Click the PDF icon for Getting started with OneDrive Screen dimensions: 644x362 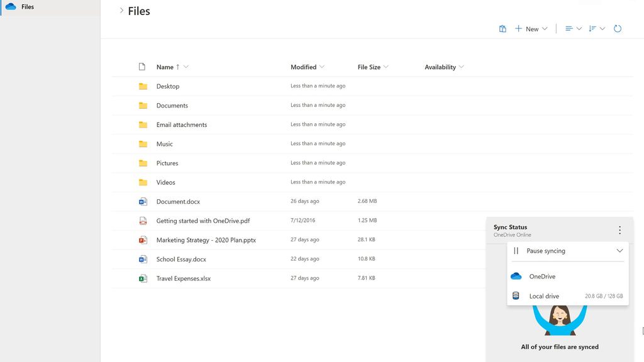tap(143, 221)
